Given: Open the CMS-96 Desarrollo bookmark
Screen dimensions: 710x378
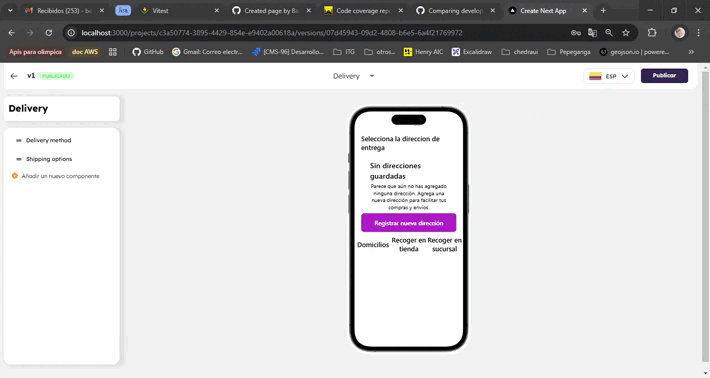Looking at the screenshot, I should pos(288,52).
